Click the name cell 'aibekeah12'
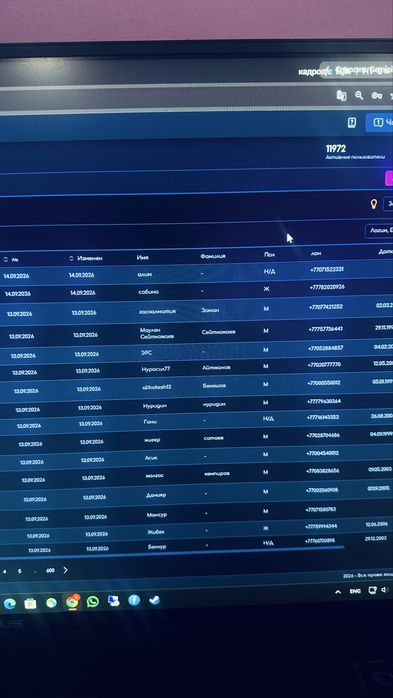Screen dimensions: 393x698 tap(157, 387)
